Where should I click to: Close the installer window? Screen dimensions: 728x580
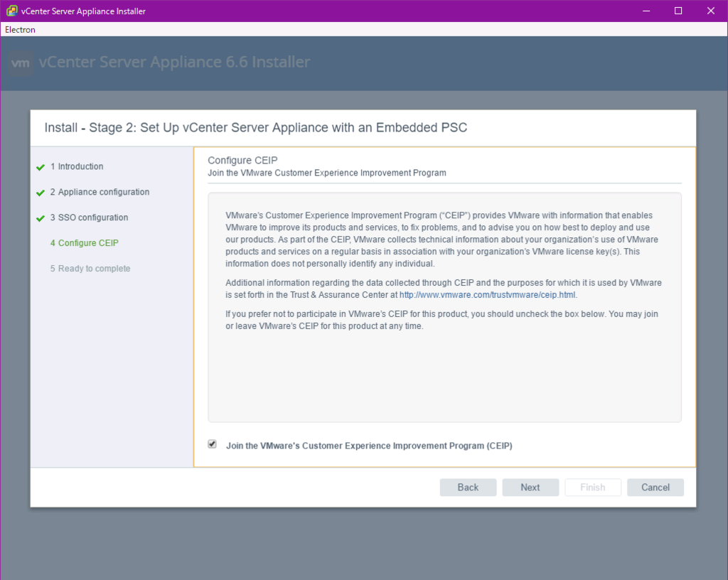click(x=711, y=11)
